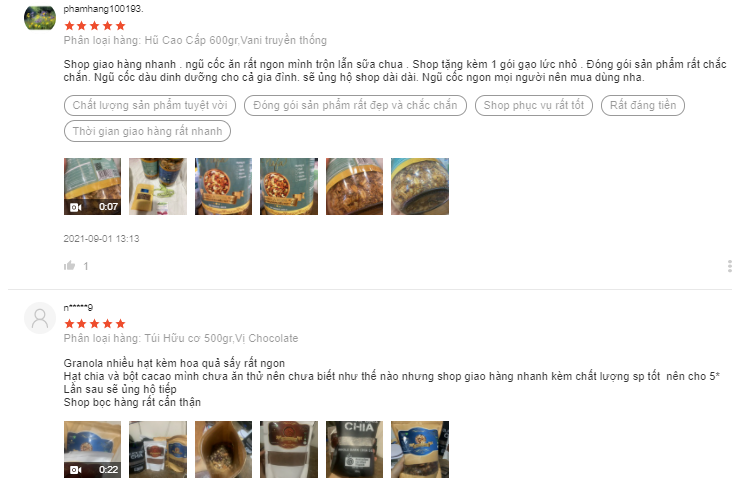View third photo showing cereal jar label
The image size is (749, 489).
click(223, 186)
